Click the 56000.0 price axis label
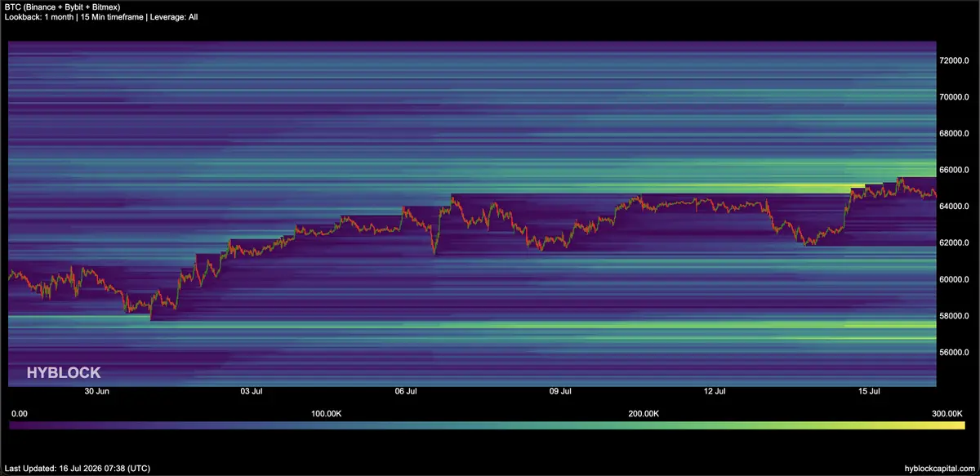 coord(955,352)
